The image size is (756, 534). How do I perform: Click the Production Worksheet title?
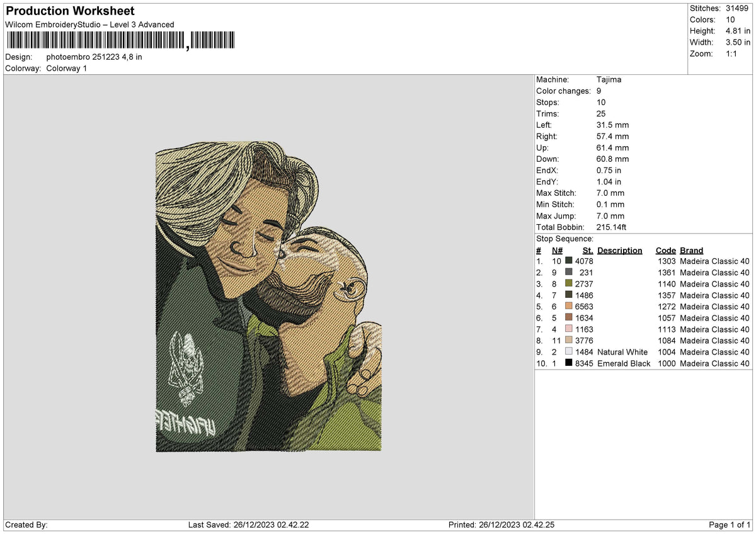pos(70,11)
